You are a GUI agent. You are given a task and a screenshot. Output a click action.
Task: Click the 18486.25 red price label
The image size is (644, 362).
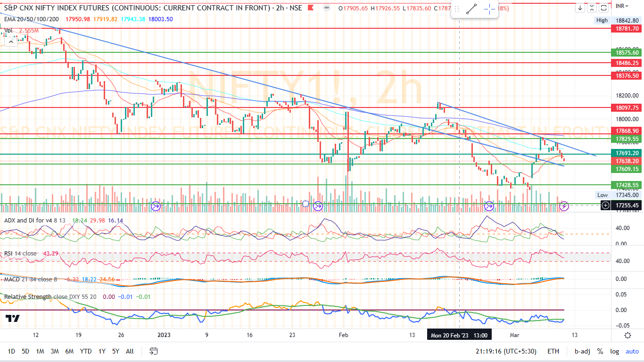click(626, 63)
